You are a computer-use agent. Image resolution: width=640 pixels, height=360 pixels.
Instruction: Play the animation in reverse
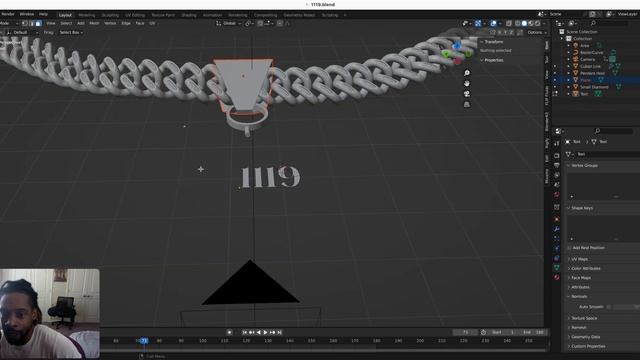(x=258, y=332)
